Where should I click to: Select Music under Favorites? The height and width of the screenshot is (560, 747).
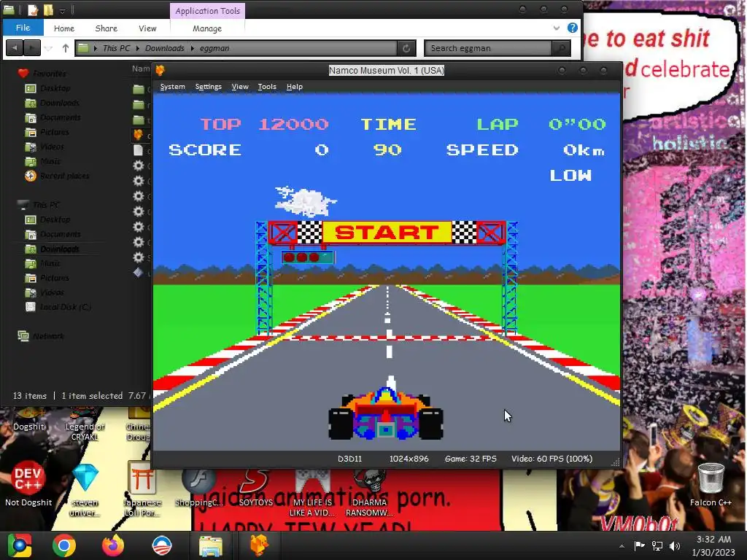50,161
